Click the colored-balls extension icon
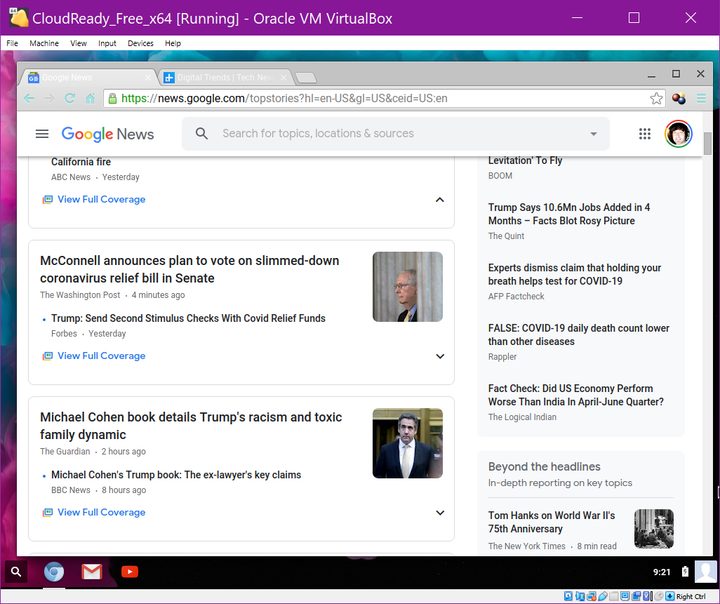Viewport: 720px width, 604px height. point(679,98)
